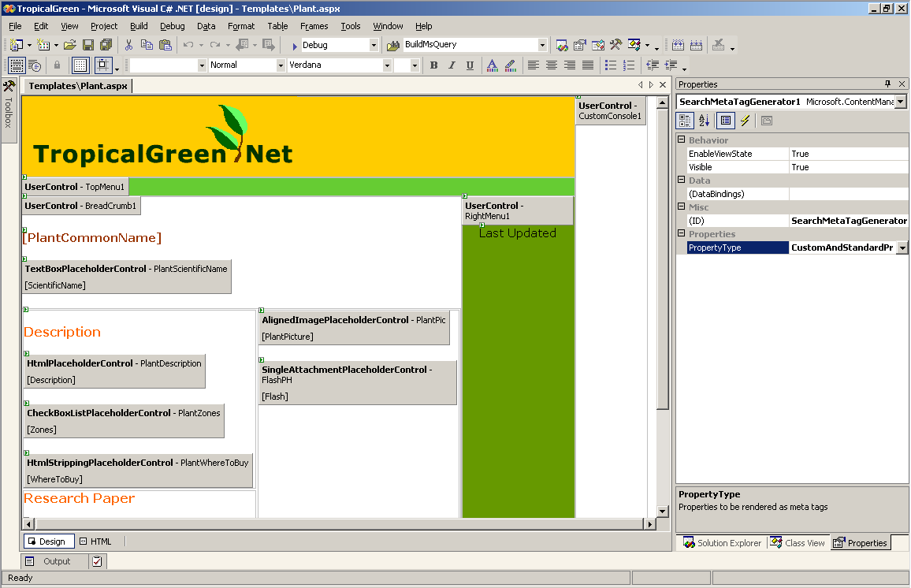This screenshot has height=588, width=911.
Task: Collapse the Data category
Action: (682, 180)
